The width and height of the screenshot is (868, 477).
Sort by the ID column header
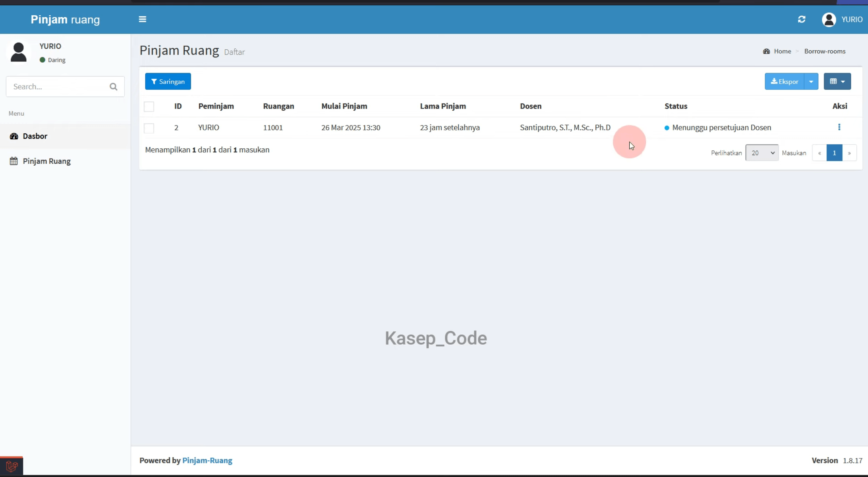[x=178, y=106]
